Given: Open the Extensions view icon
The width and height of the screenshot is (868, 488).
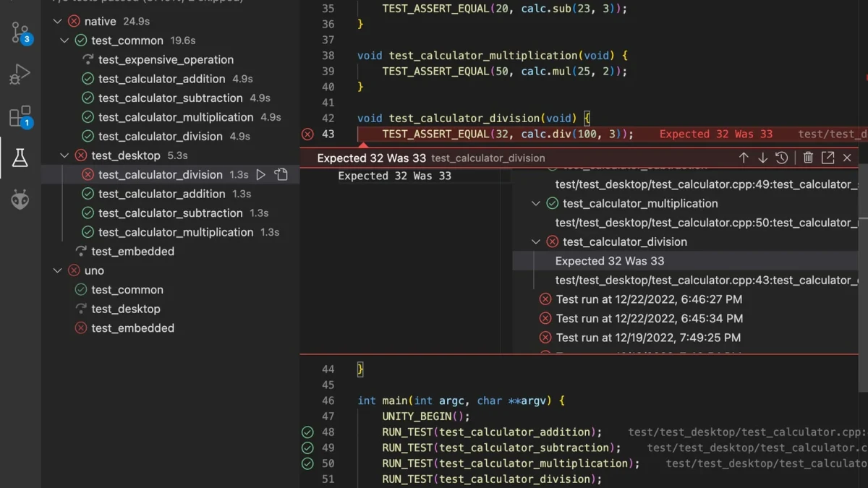Looking at the screenshot, I should pyautogui.click(x=20, y=116).
